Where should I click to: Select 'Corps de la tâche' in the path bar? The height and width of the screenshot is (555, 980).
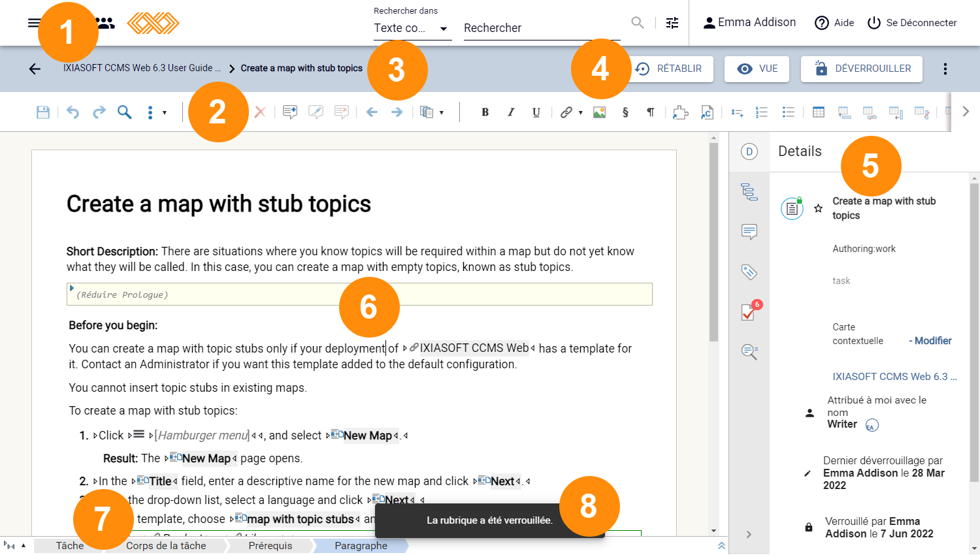(x=166, y=546)
